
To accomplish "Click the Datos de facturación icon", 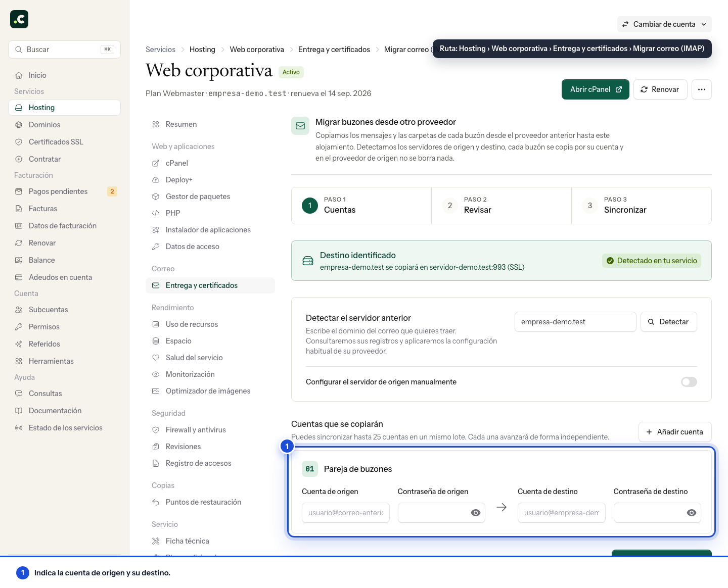I will pyautogui.click(x=19, y=226).
